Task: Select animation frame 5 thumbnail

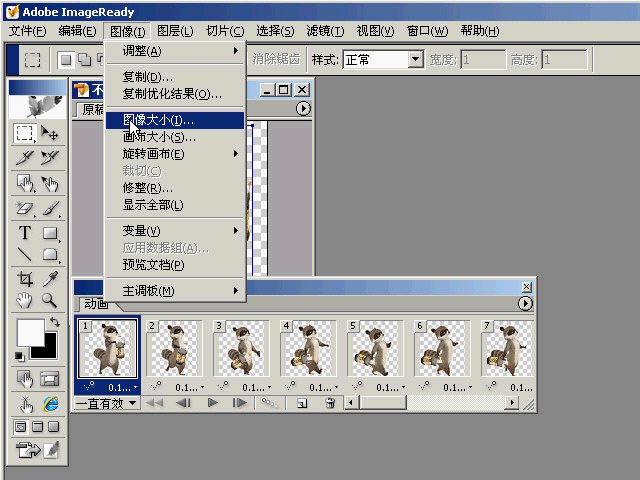Action: pos(375,348)
